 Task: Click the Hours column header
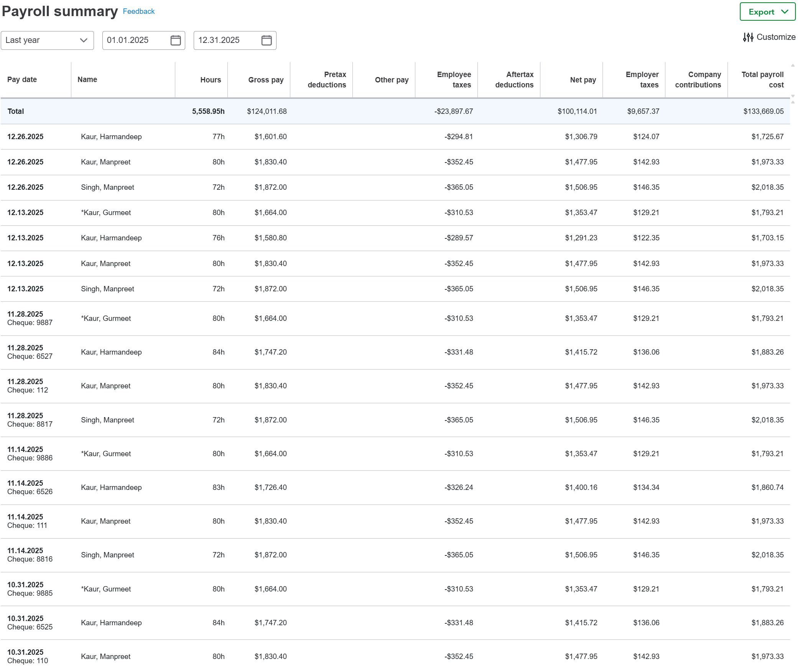tap(210, 80)
